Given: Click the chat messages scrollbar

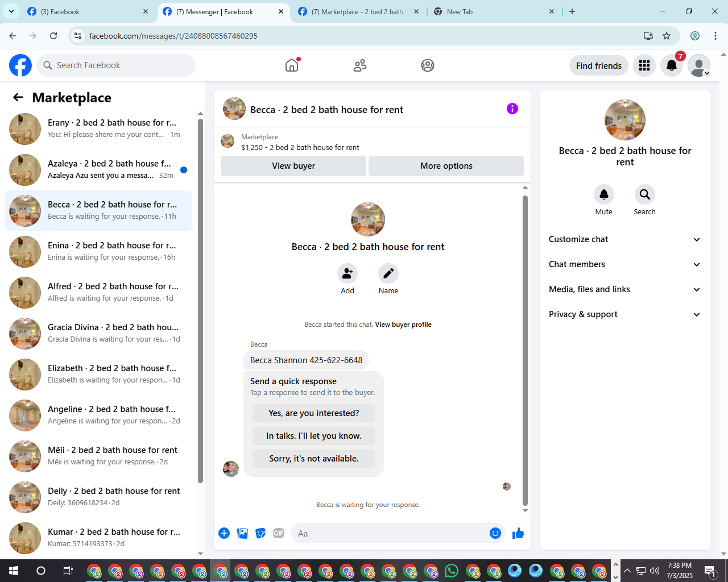Looking at the screenshot, I should click(525, 351).
